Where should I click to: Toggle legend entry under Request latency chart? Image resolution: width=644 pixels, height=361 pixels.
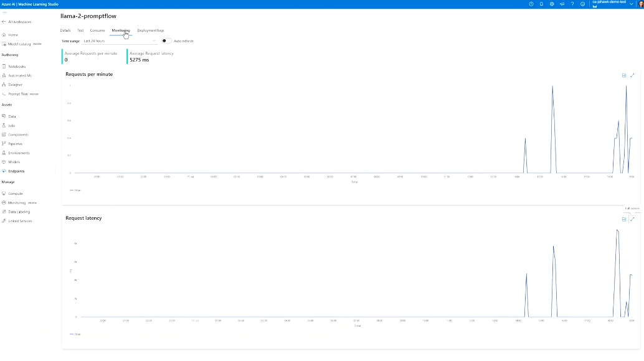coord(75,334)
